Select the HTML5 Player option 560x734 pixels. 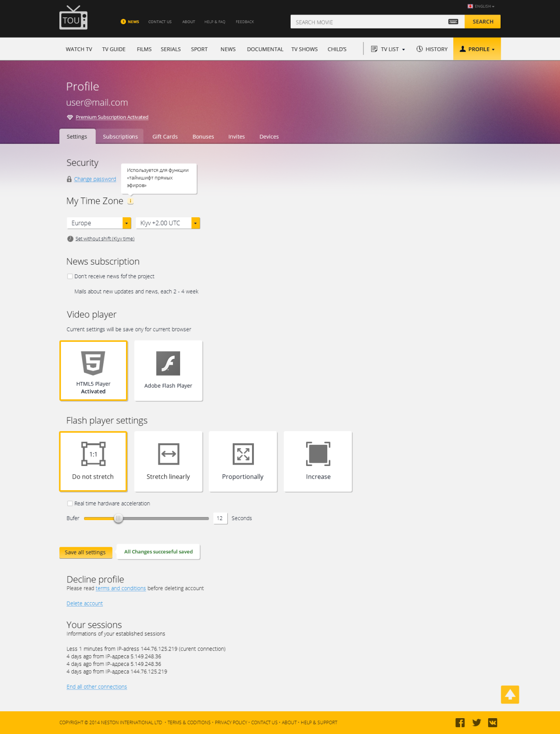tap(93, 370)
